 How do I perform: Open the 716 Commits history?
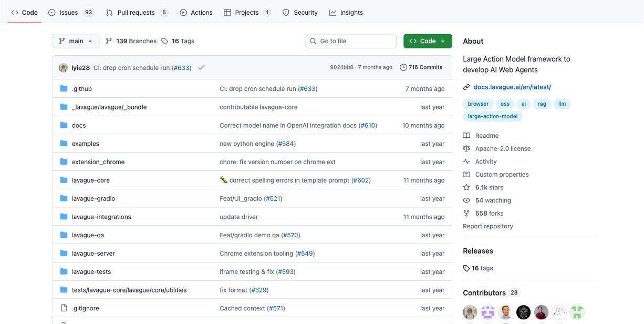pyautogui.click(x=421, y=67)
